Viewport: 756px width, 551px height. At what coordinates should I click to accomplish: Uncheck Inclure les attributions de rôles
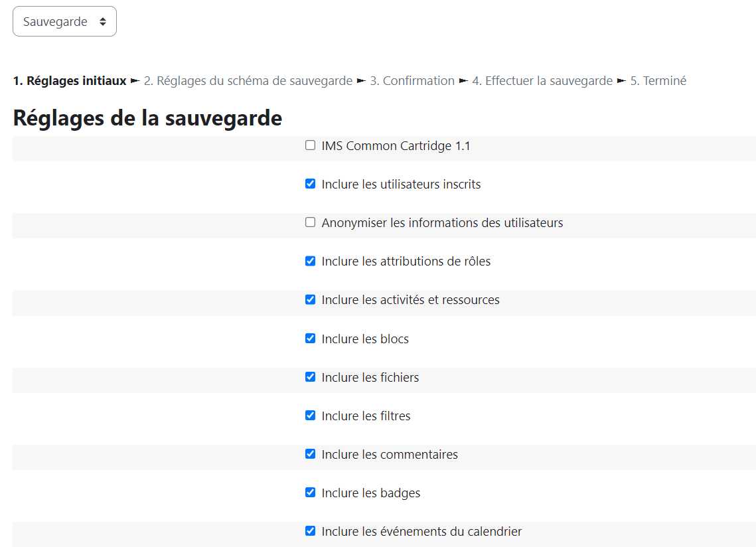311,261
